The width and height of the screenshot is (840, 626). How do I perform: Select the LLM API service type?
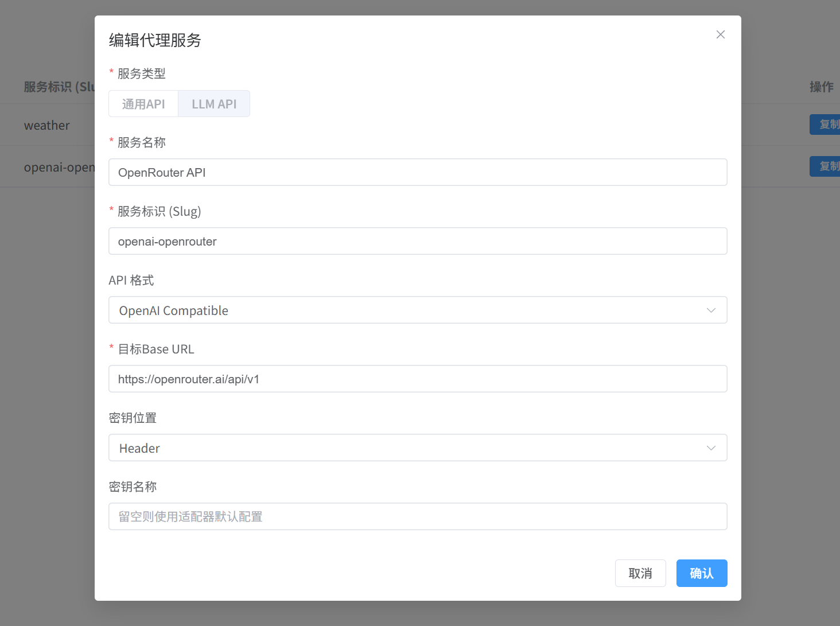(x=214, y=104)
